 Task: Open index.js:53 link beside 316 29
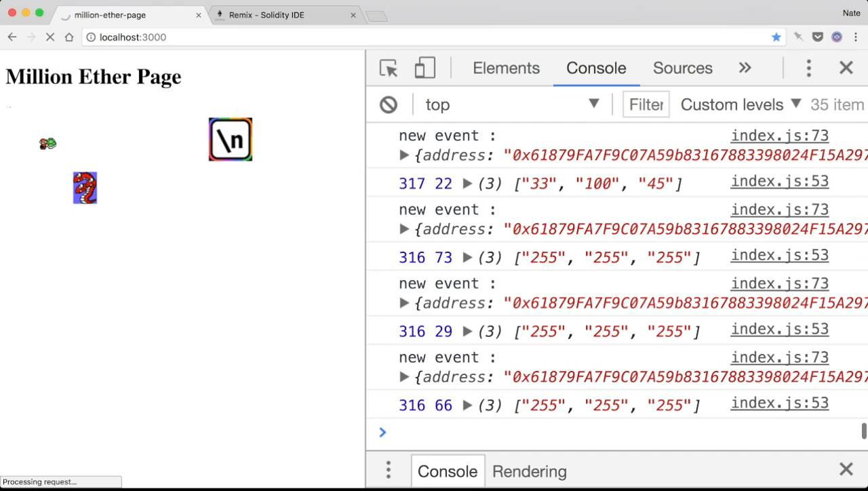pos(780,329)
